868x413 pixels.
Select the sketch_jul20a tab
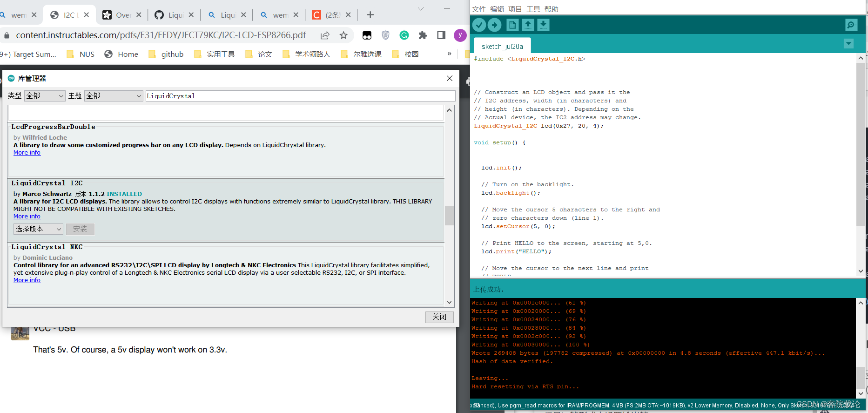[502, 47]
